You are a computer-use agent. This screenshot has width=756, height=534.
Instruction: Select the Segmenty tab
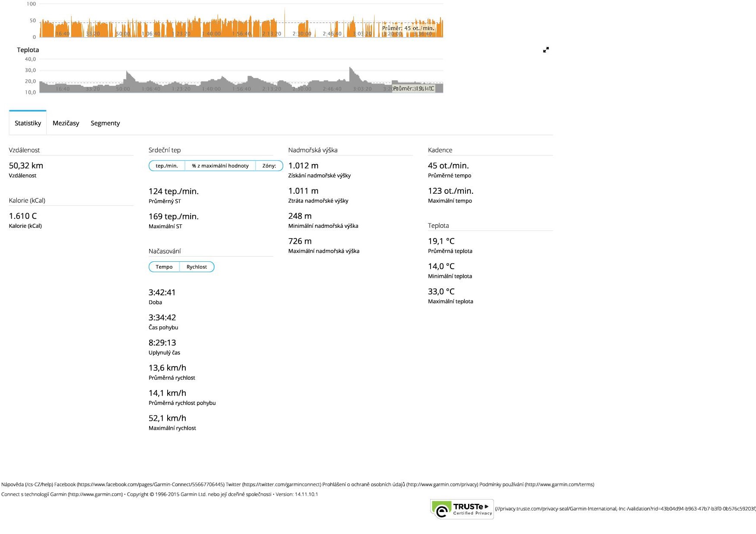105,123
